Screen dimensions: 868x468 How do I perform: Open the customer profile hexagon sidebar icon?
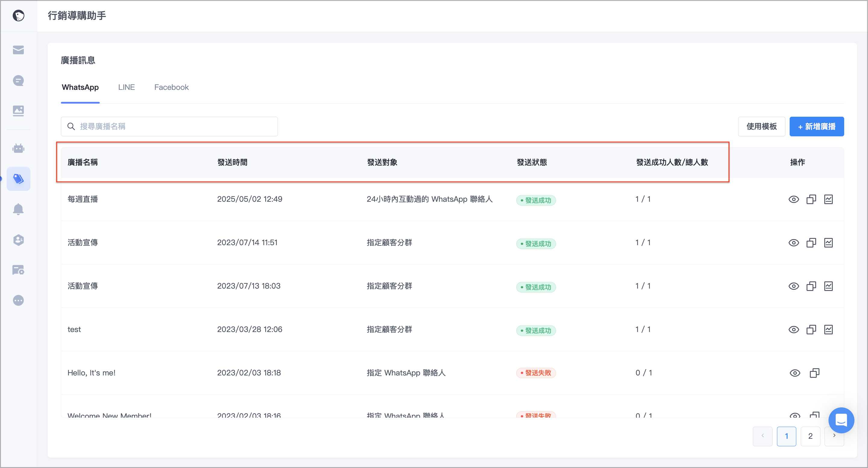tap(18, 240)
